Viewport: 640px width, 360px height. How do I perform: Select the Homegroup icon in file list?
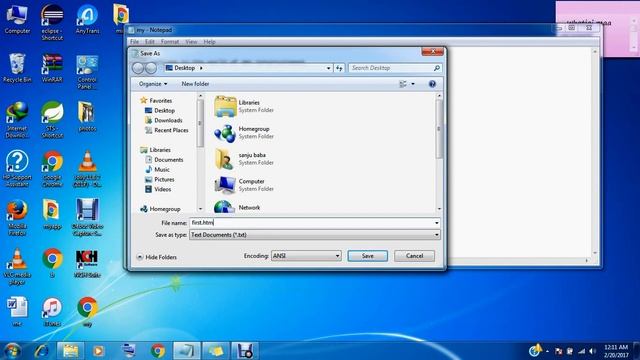[225, 133]
